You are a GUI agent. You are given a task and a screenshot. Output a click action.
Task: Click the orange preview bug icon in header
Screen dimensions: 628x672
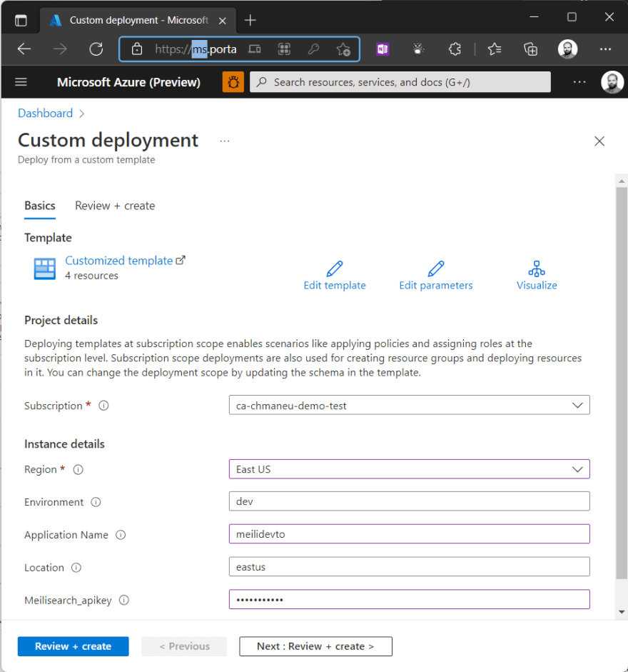233,81
